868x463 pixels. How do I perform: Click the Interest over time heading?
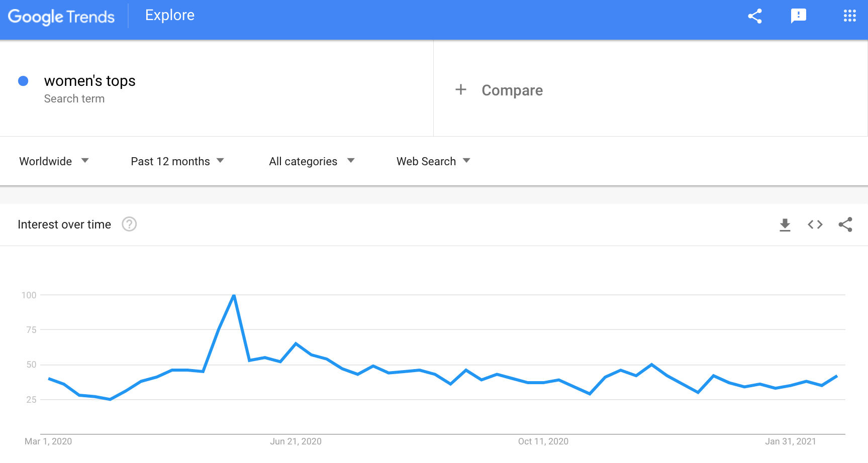[64, 224]
